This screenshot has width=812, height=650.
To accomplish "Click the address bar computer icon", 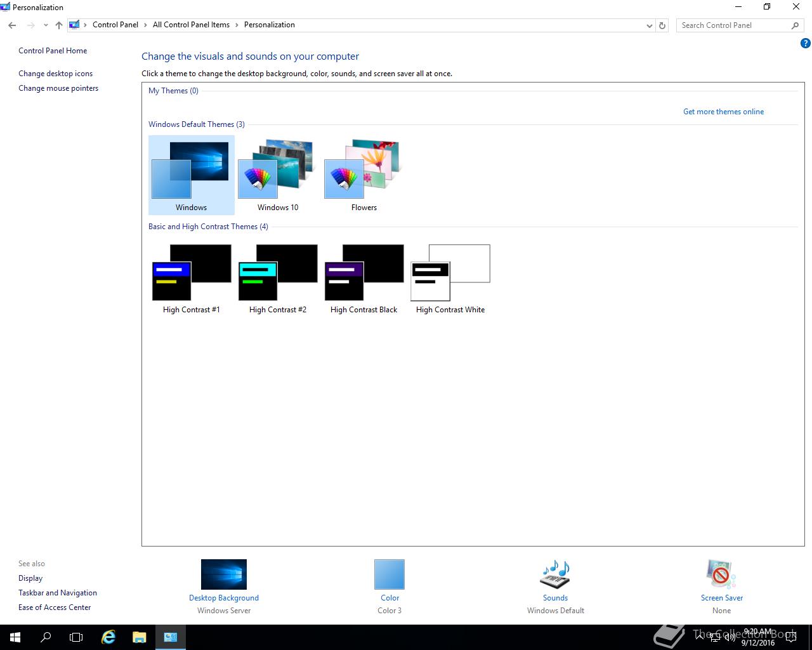I will [x=74, y=25].
